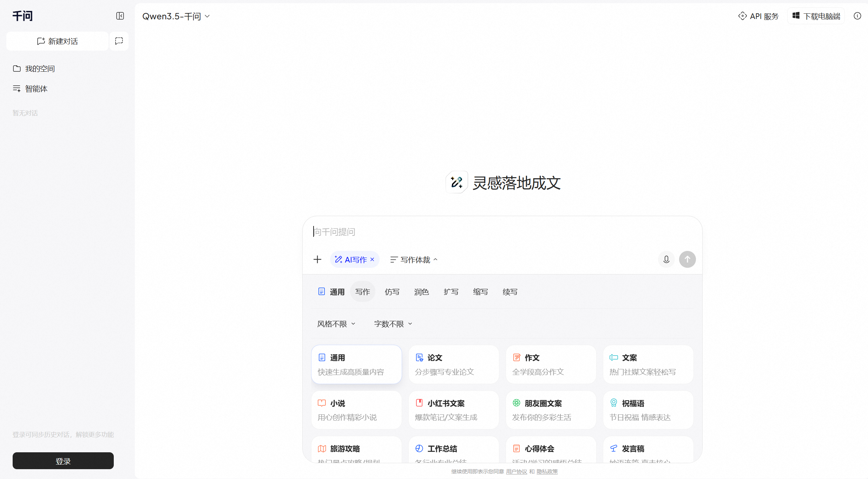868x479 pixels.
Task: Open API 服务 icon in header
Action: point(742,16)
